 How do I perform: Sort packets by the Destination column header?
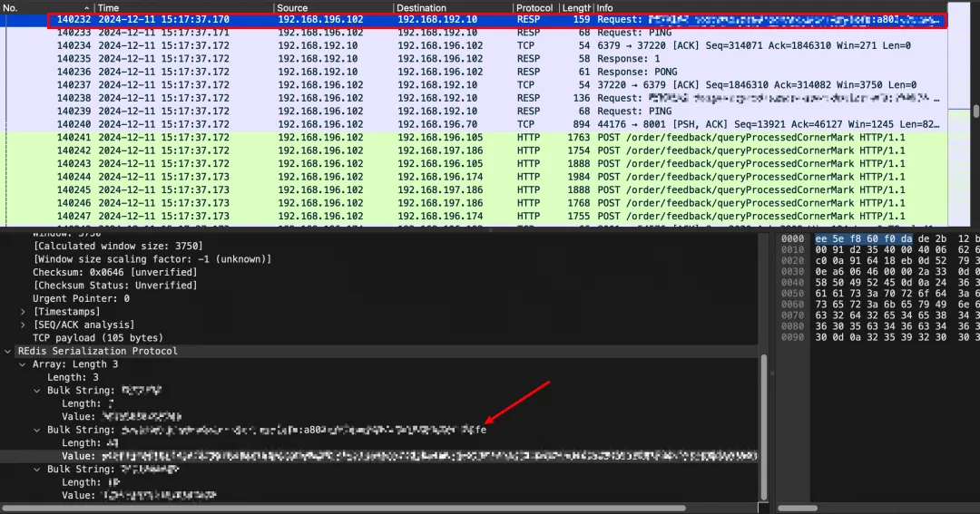coord(453,7)
